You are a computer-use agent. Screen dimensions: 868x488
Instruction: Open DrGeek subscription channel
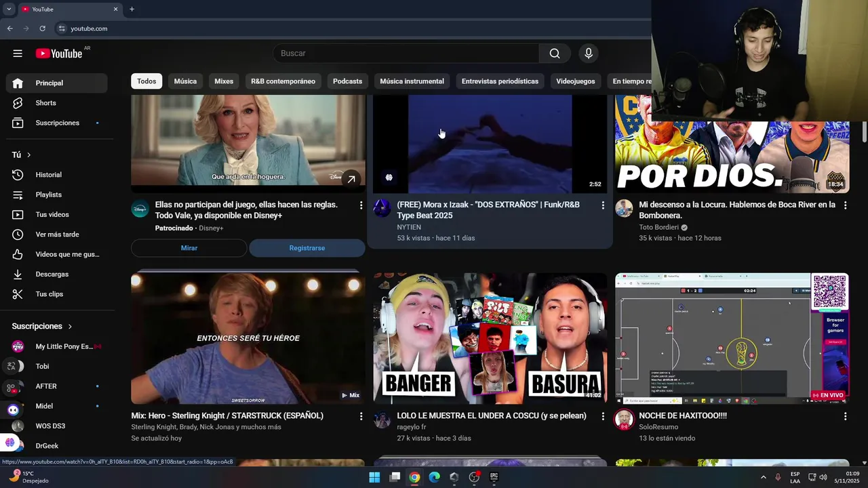(57, 446)
